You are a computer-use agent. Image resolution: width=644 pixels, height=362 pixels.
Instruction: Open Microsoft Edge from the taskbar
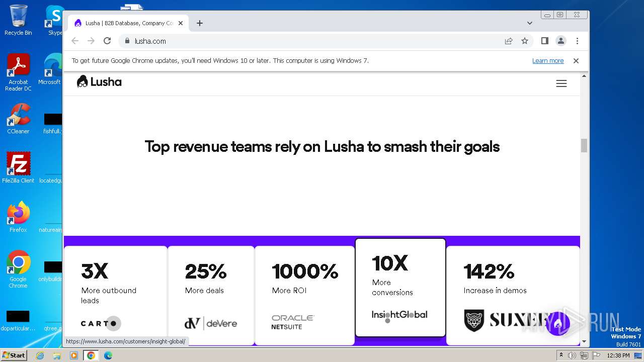tap(108, 355)
